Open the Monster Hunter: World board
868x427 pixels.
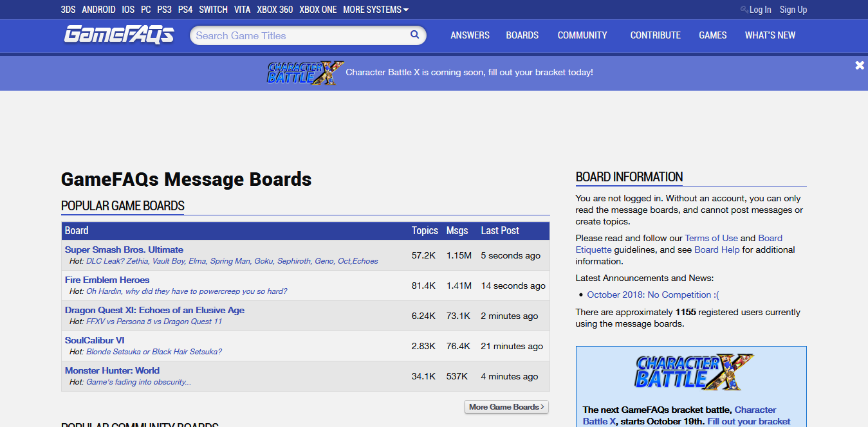(x=112, y=370)
